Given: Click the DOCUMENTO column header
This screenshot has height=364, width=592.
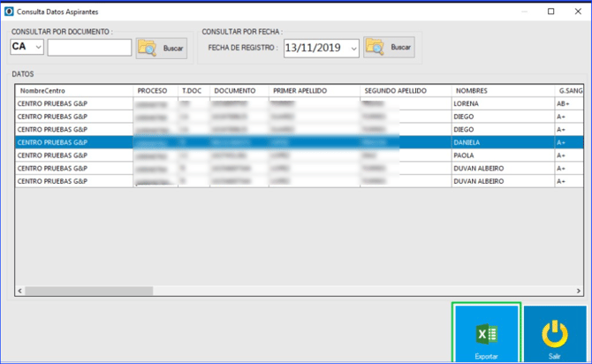Looking at the screenshot, I should pyautogui.click(x=239, y=91).
